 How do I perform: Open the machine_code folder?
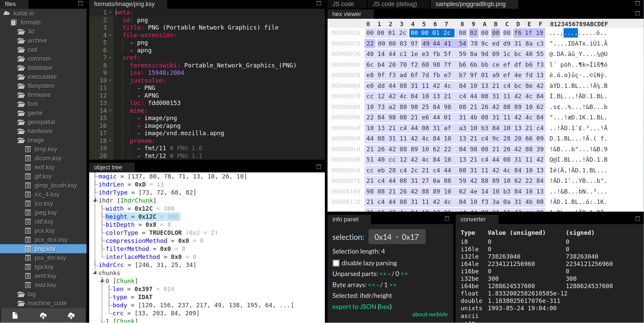[47, 303]
